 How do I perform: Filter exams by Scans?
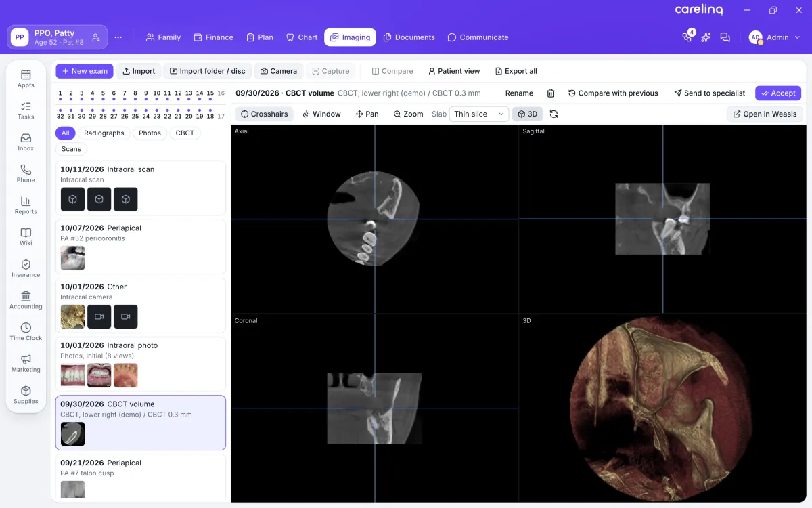[x=71, y=148]
